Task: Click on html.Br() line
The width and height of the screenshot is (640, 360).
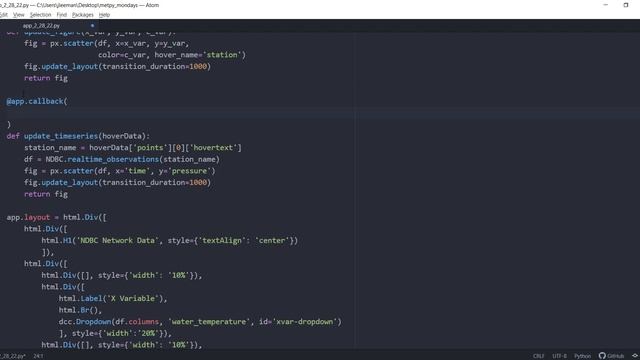Action: pyautogui.click(x=80, y=310)
